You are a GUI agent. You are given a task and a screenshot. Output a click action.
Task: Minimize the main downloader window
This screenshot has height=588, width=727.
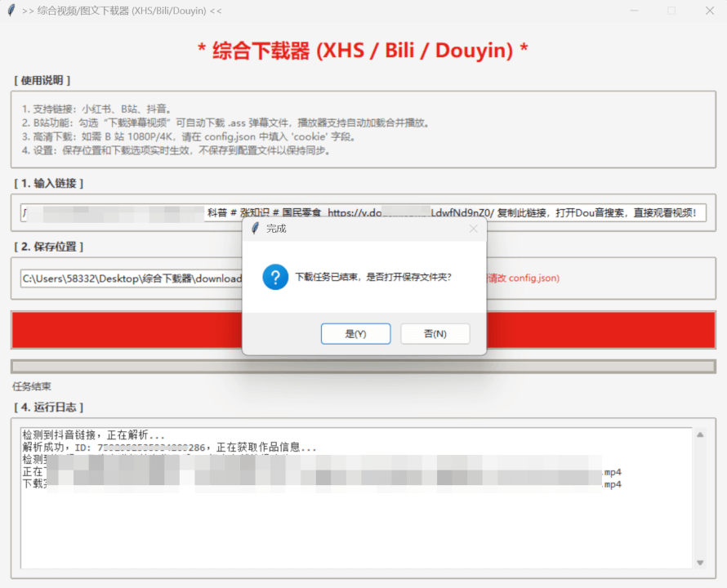pyautogui.click(x=634, y=10)
